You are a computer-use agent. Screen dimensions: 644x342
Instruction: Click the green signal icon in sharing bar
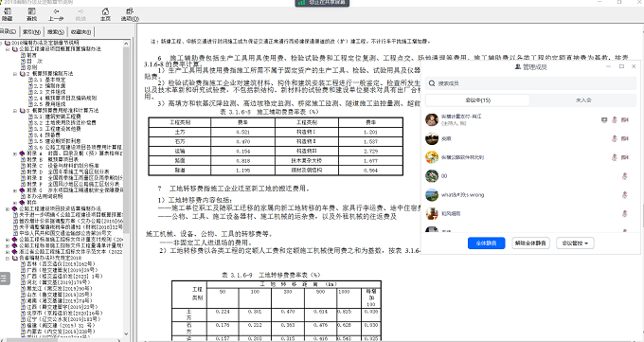pyautogui.click(x=302, y=3)
